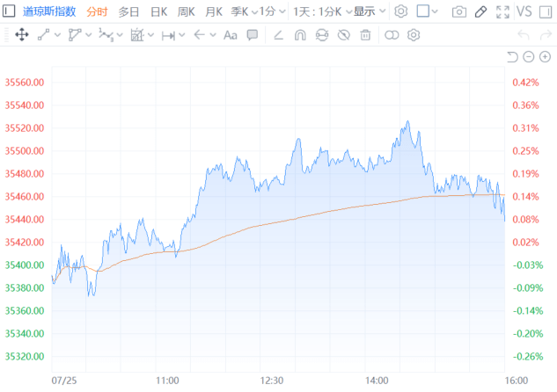Expand the 1天: 1分K range dropdown
The image size is (557, 392).
pyautogui.click(x=321, y=11)
